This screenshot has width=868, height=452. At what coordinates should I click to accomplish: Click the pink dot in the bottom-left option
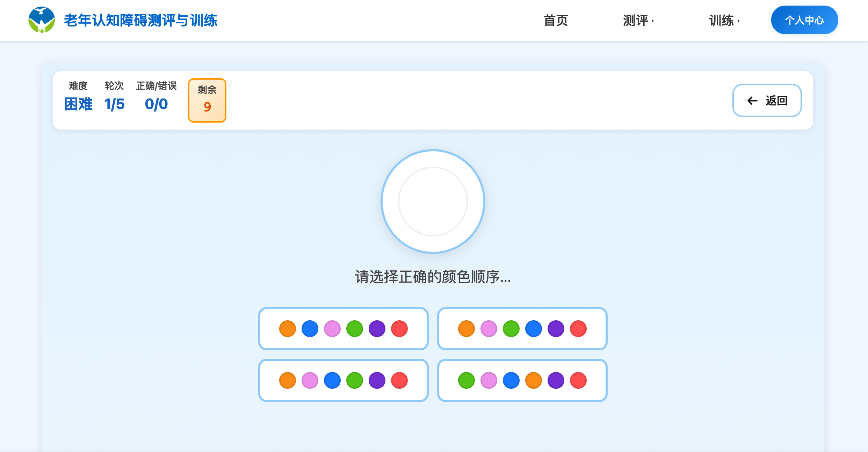[309, 380]
